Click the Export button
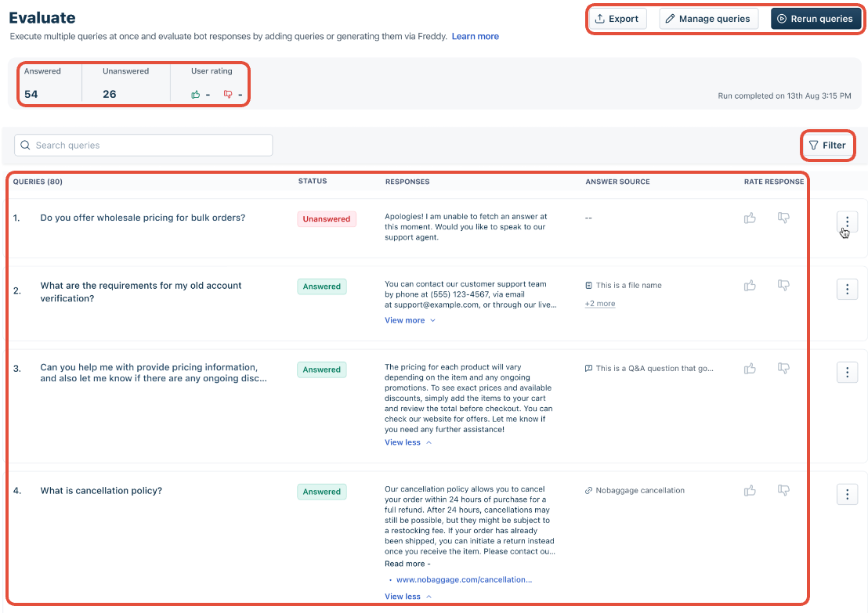868x613 pixels. click(x=617, y=19)
